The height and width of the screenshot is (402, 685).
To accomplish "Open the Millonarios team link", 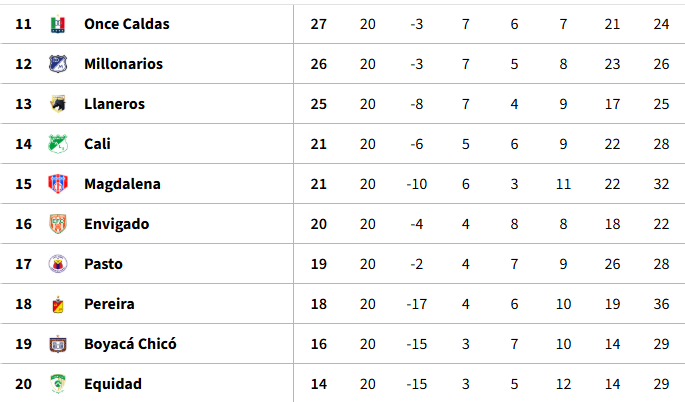I will click(x=123, y=64).
